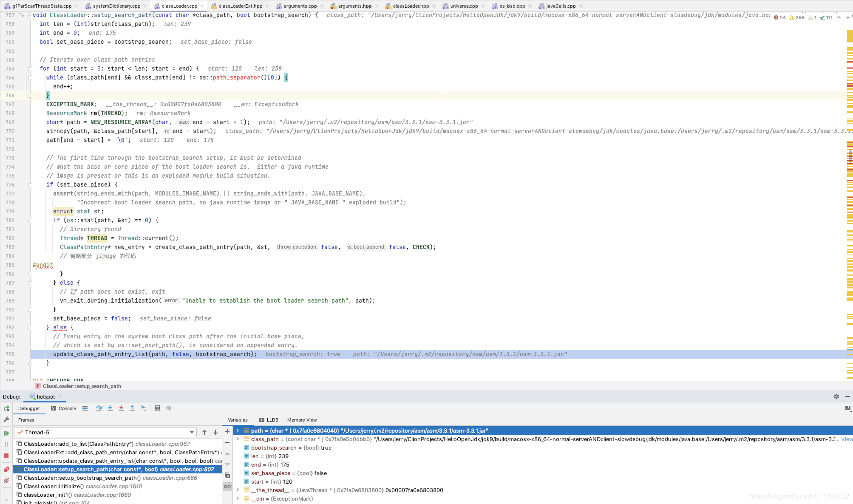The width and height of the screenshot is (853, 504).
Task: Open debugger settings via the wrench icon
Action: [6, 419]
